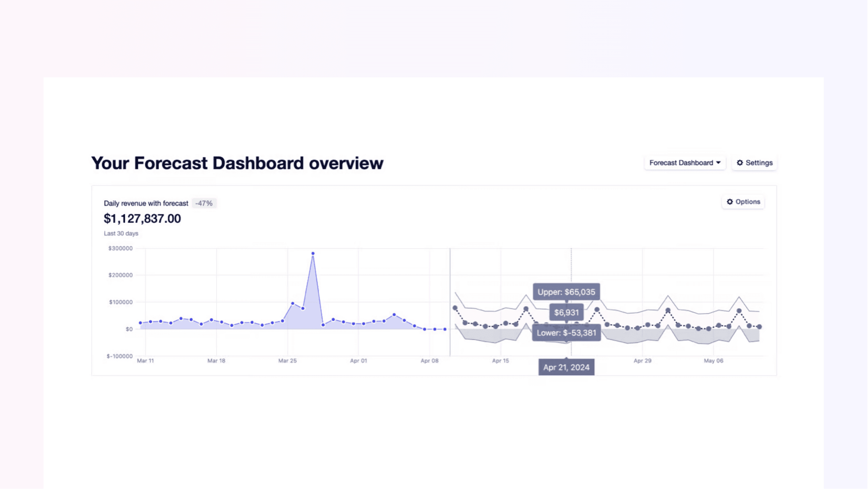Open the Settings button

tap(754, 163)
